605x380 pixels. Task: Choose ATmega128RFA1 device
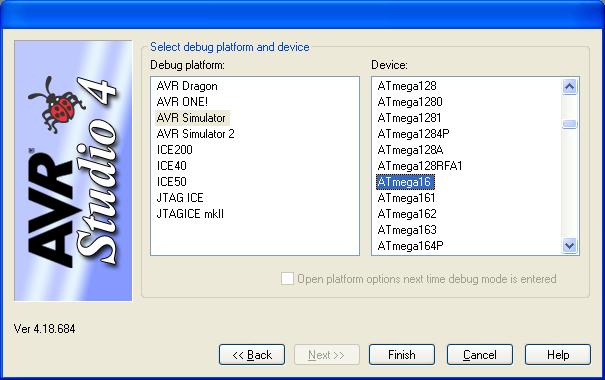(x=420, y=166)
